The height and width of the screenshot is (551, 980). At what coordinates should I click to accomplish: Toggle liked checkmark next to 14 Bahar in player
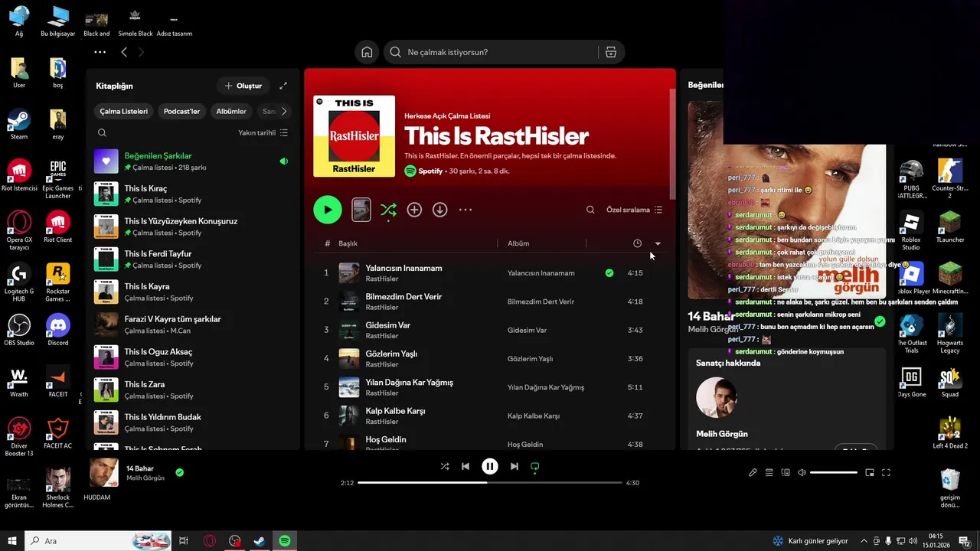point(179,473)
